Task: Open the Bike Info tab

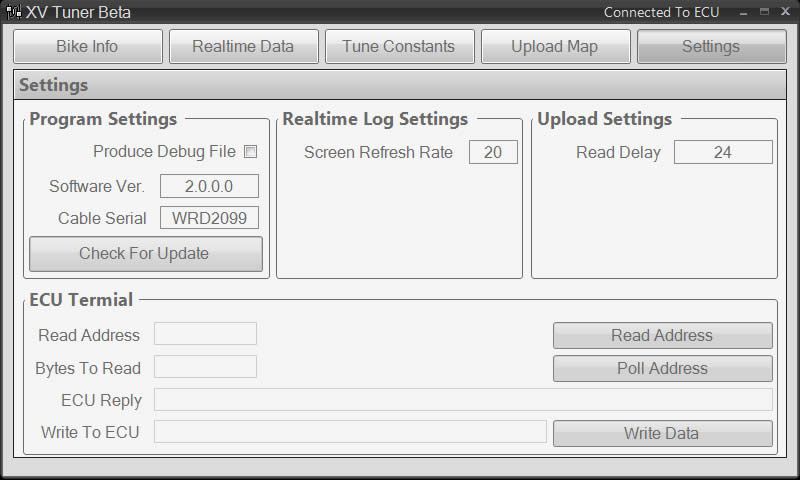Action: [x=88, y=47]
